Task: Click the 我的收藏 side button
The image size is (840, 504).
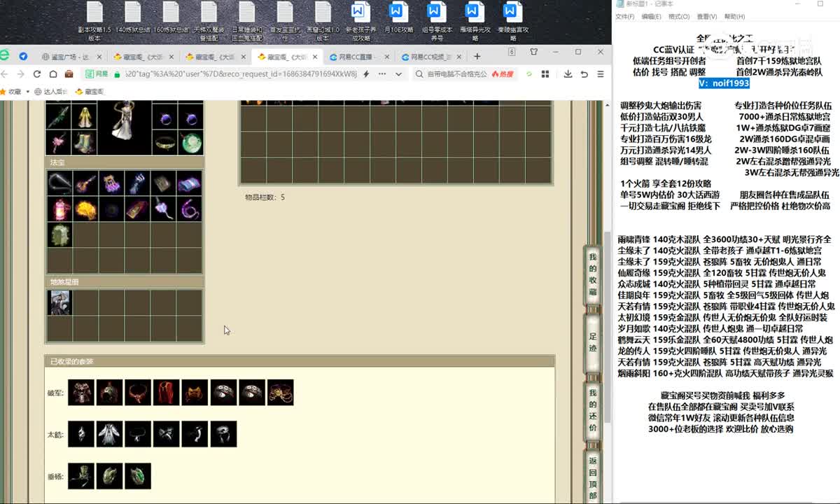Action: pyautogui.click(x=592, y=275)
